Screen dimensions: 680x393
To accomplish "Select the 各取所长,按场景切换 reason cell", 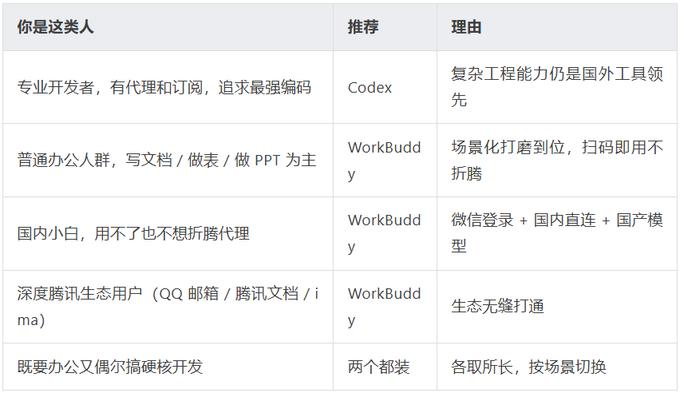I will [x=557, y=367].
